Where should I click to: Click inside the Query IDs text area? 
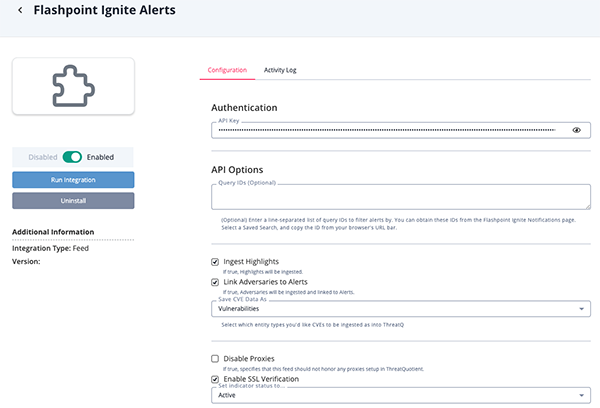tap(401, 197)
